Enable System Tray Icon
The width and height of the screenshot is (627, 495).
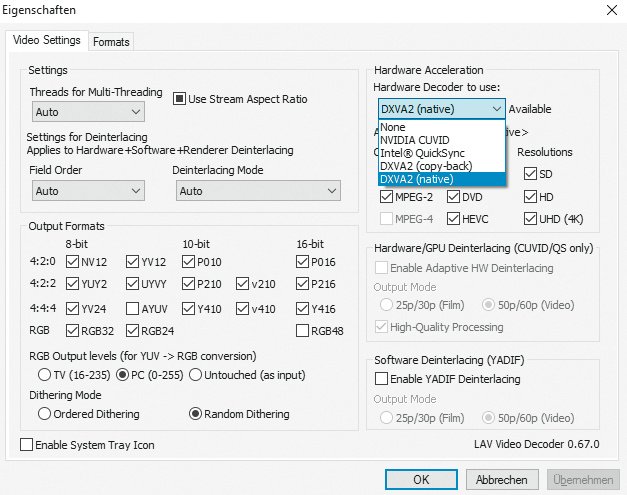point(26,444)
